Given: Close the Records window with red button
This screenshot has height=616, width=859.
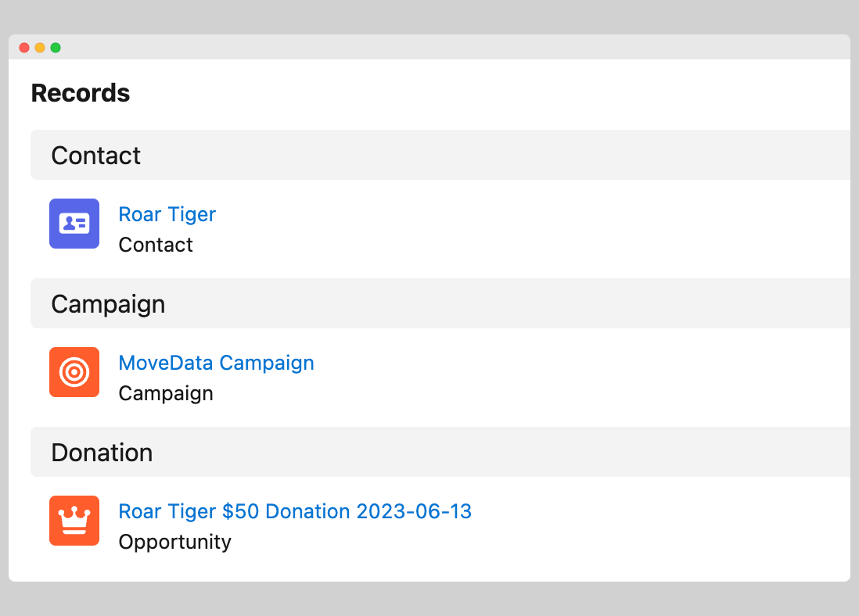Looking at the screenshot, I should coord(24,48).
